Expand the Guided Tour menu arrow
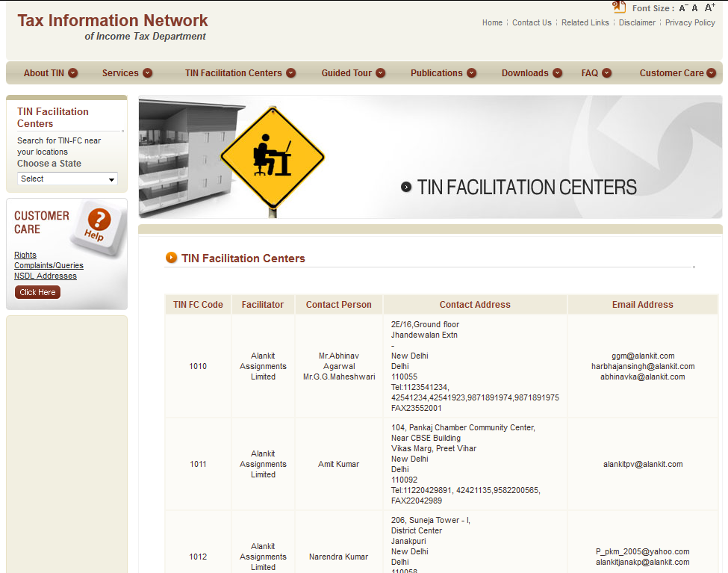The height and width of the screenshot is (573, 728). (x=381, y=73)
